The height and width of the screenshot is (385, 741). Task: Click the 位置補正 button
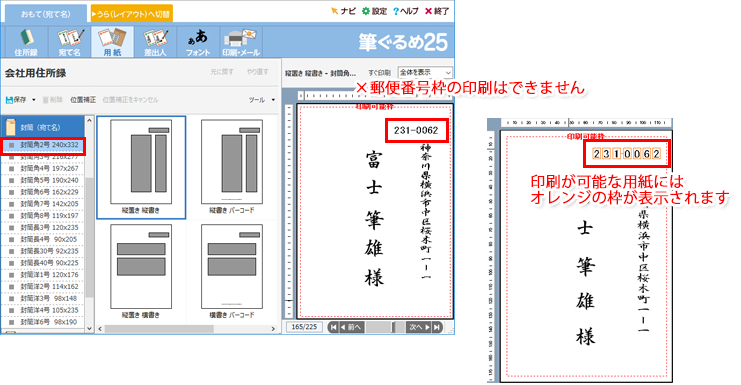pos(83,100)
